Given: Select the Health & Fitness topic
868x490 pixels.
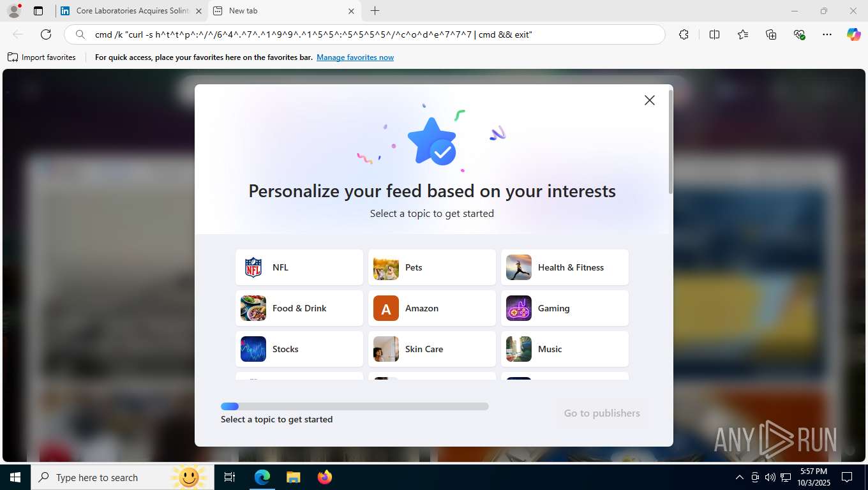Looking at the screenshot, I should tap(565, 267).
